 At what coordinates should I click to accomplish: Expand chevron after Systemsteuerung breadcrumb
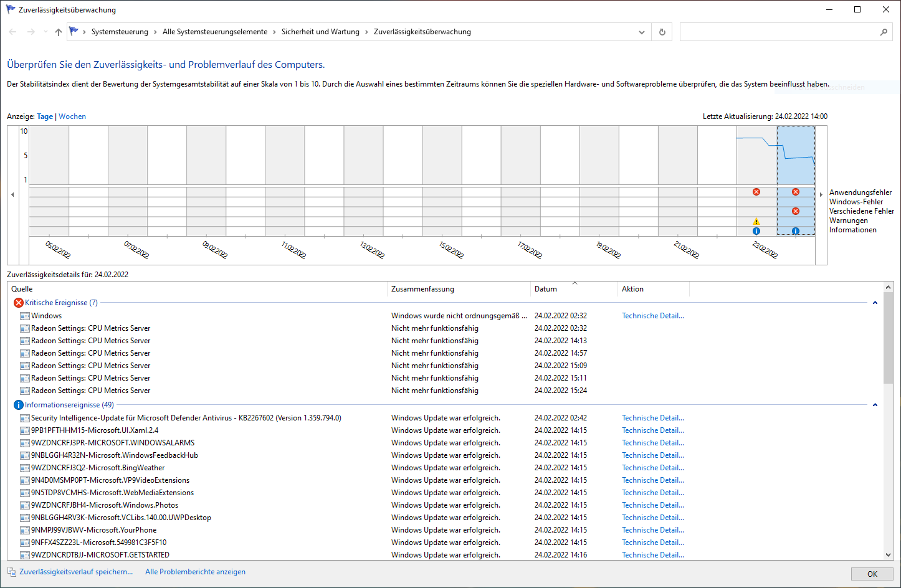(155, 32)
